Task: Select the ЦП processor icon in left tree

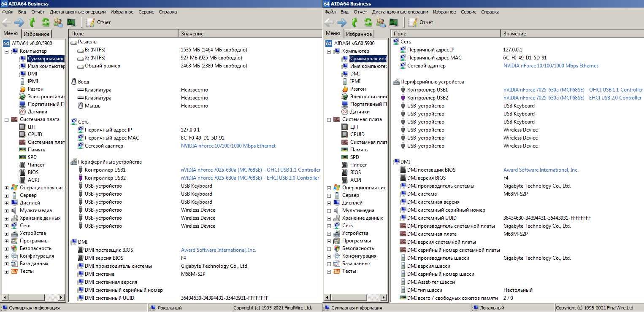Action: 23,127
